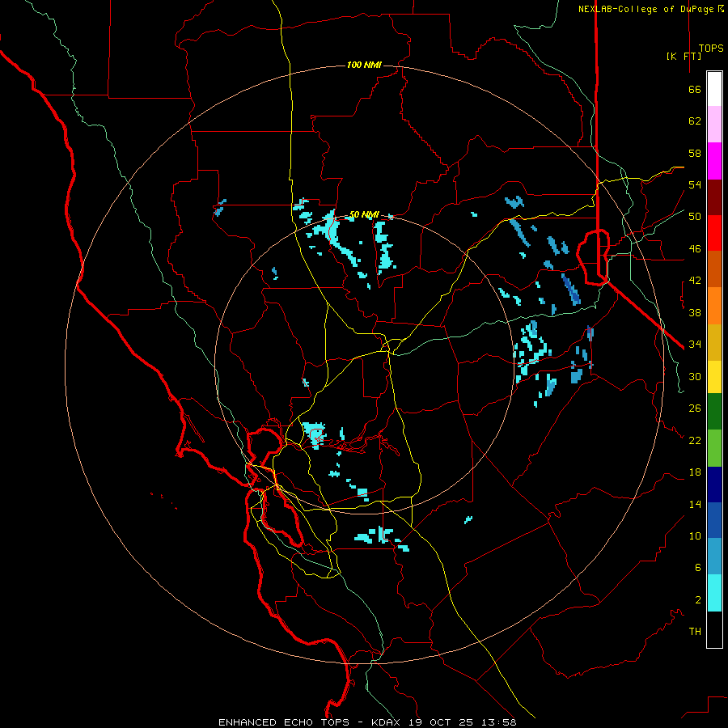Click the black TH swatch in legend

(x=714, y=629)
